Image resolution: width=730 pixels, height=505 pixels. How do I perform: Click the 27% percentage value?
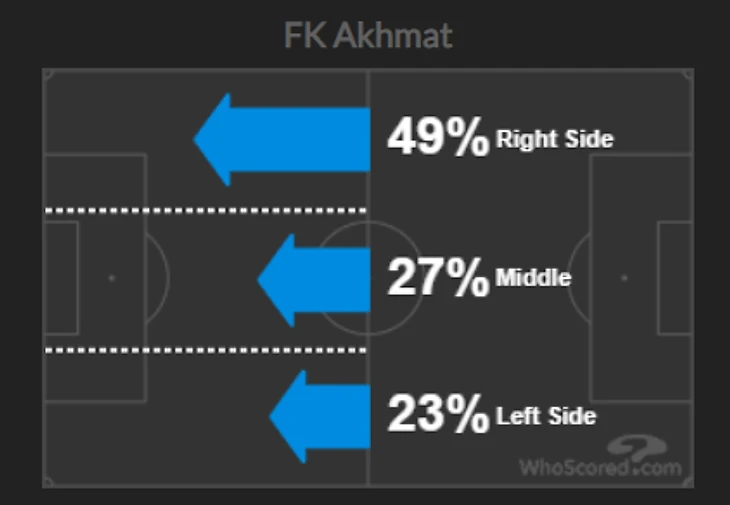click(x=438, y=276)
